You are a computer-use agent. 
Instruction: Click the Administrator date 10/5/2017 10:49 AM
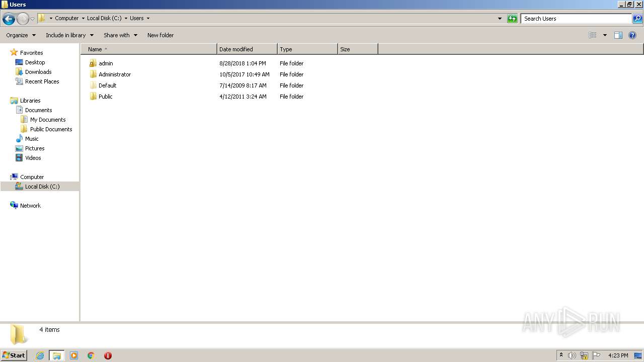coord(245,74)
